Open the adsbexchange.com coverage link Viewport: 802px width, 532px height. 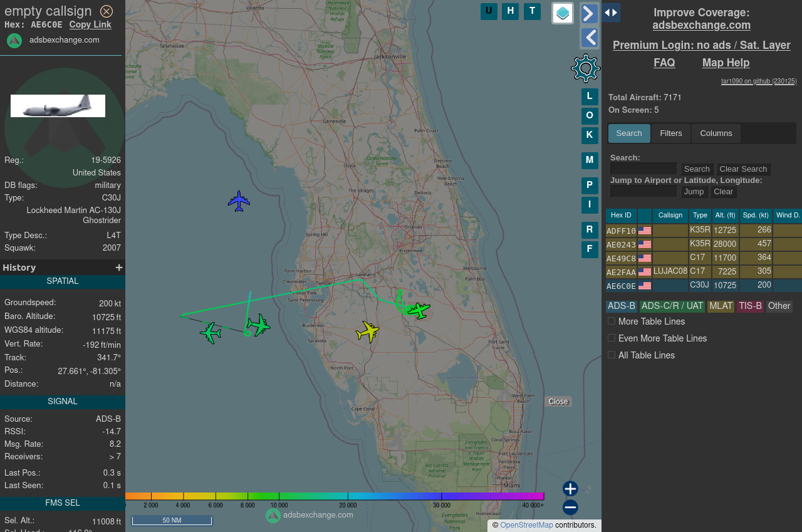[x=701, y=25]
